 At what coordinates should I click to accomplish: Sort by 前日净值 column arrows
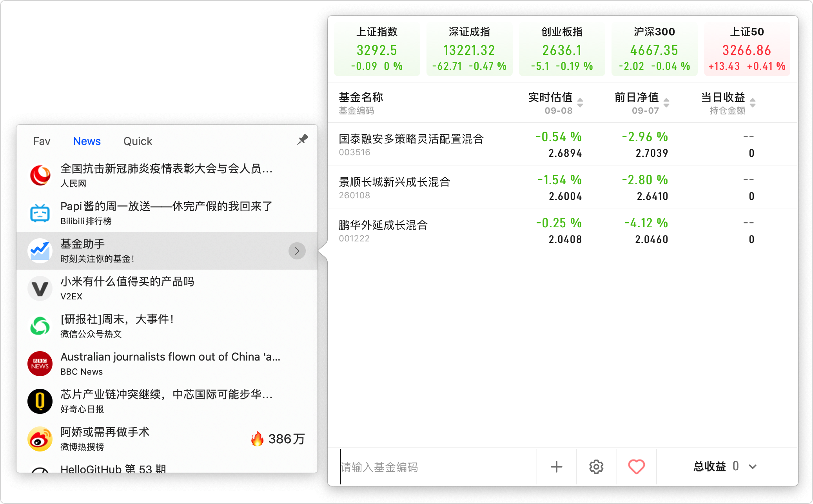(x=666, y=103)
